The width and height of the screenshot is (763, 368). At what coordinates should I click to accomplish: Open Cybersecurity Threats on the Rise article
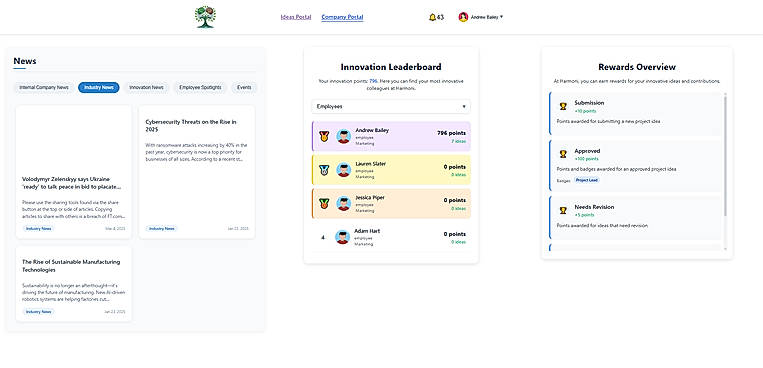tap(197, 172)
